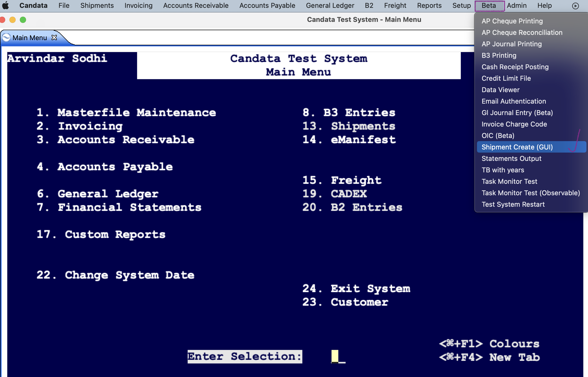The height and width of the screenshot is (377, 588).
Task: Select Credit Limit File
Action: (x=531, y=78)
